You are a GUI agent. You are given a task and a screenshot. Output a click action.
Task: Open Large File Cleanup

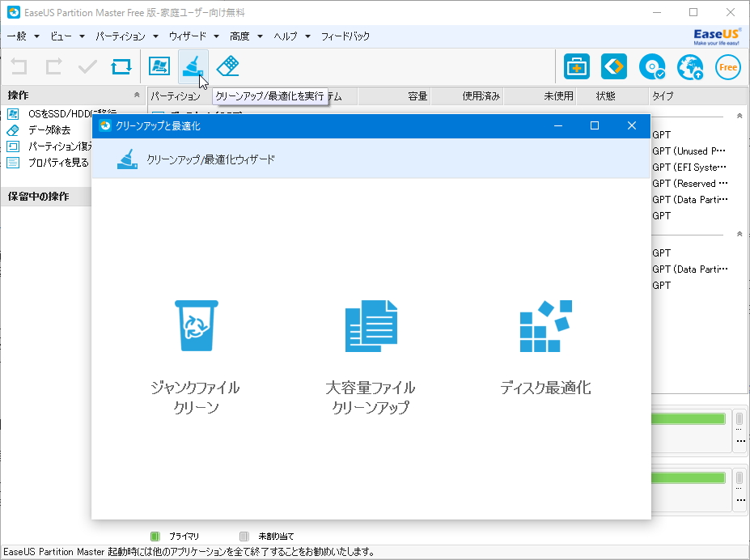[371, 328]
